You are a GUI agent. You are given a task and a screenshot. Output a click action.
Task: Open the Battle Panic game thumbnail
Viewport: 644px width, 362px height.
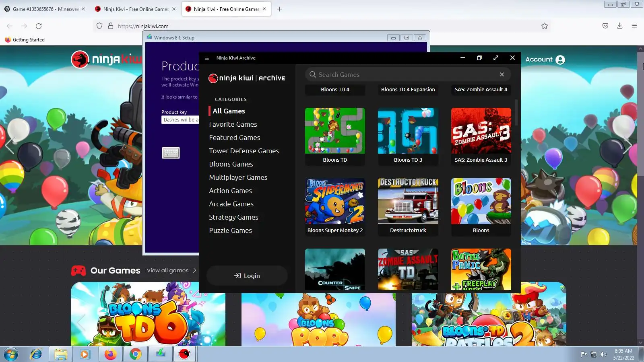coord(481,269)
